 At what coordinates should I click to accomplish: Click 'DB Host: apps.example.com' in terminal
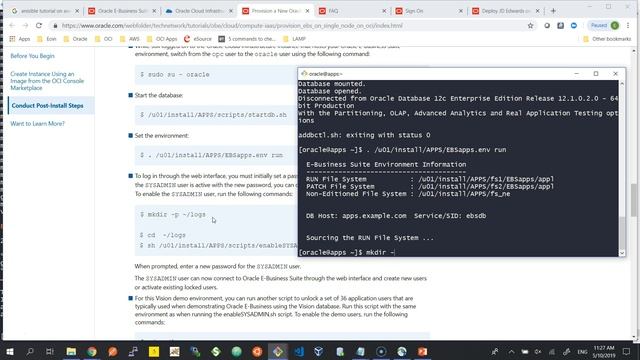coord(356,216)
